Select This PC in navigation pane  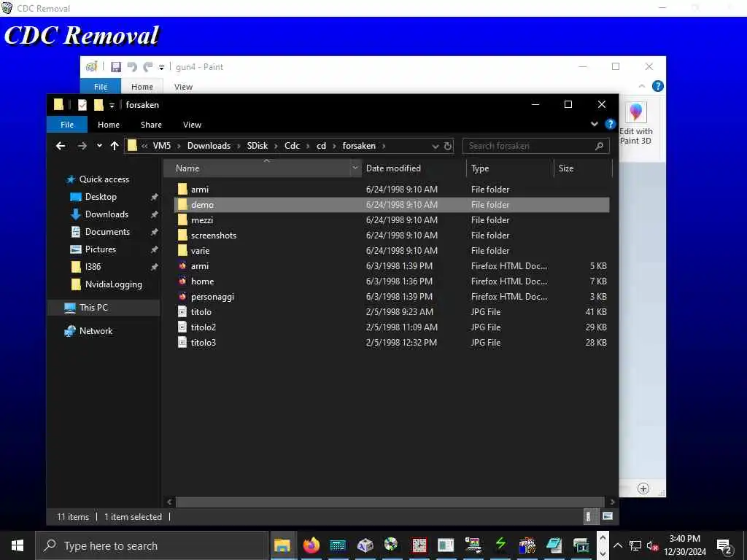(93, 308)
